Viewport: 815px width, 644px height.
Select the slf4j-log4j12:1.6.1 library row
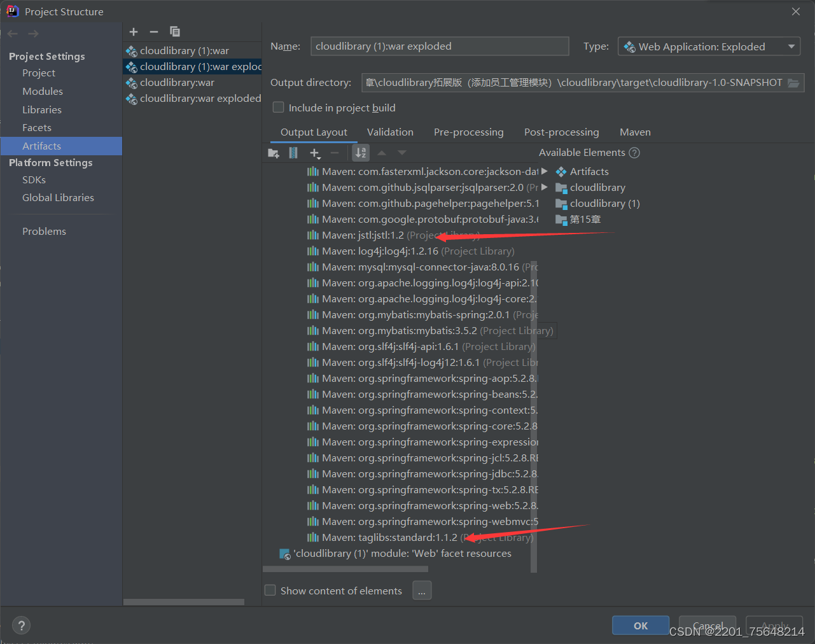tap(422, 363)
